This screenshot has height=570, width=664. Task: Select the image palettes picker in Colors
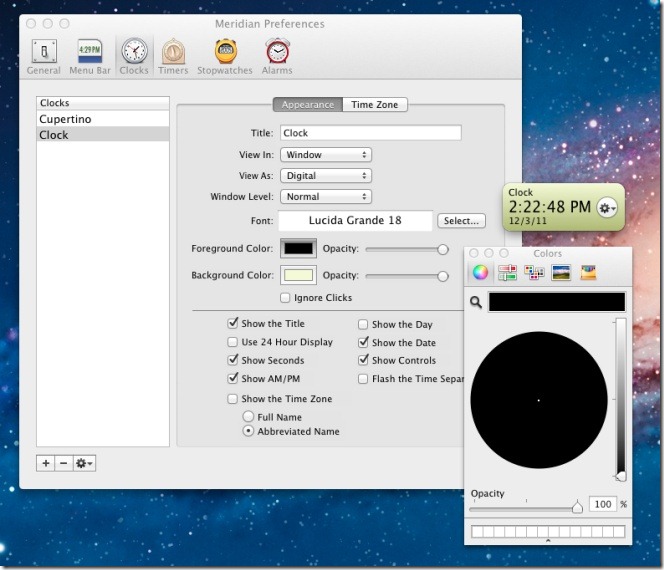[562, 272]
